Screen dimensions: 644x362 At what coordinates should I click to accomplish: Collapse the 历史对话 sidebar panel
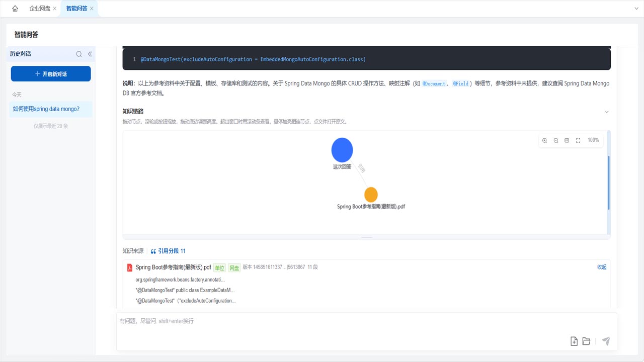(90, 54)
